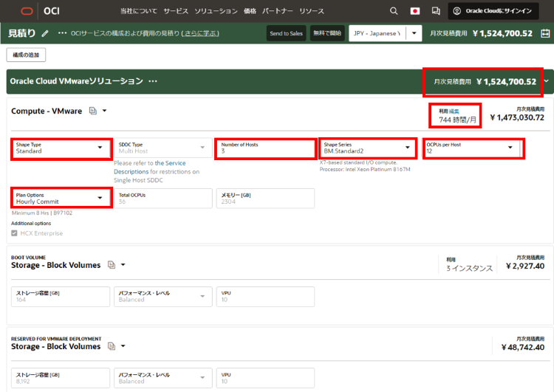
Task: Open the calendar icon beside monthly estimate
Action: tap(547, 33)
